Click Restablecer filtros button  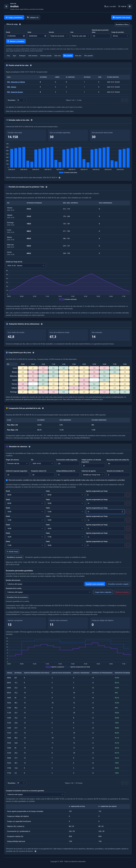[122, 25]
